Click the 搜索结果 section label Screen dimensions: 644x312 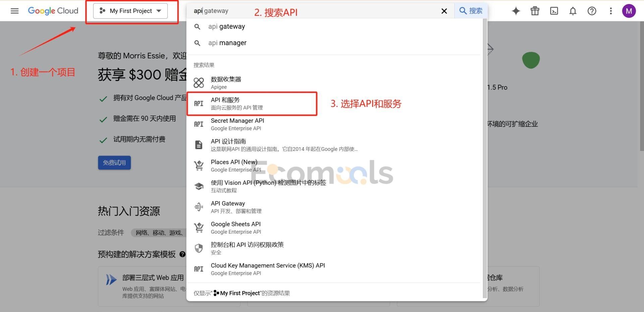(204, 65)
